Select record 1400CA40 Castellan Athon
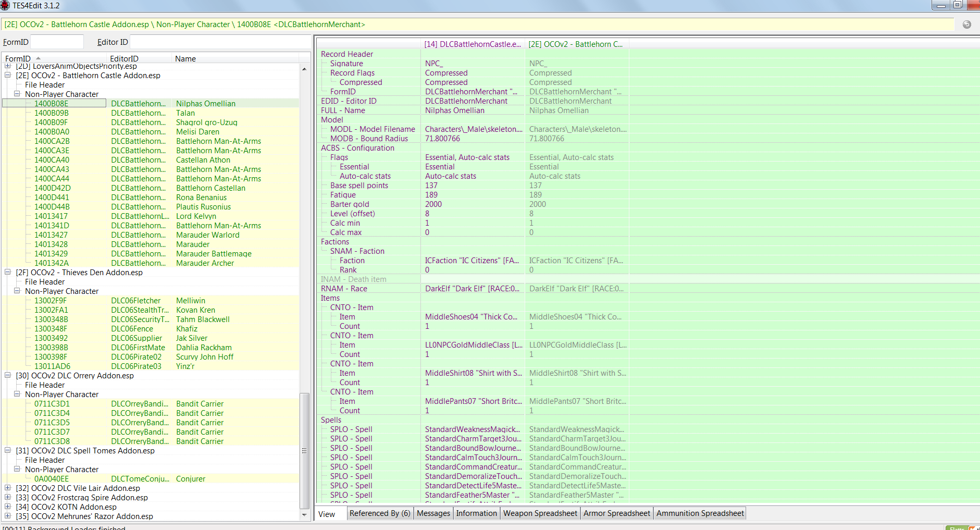This screenshot has width=980, height=530. 151,159
